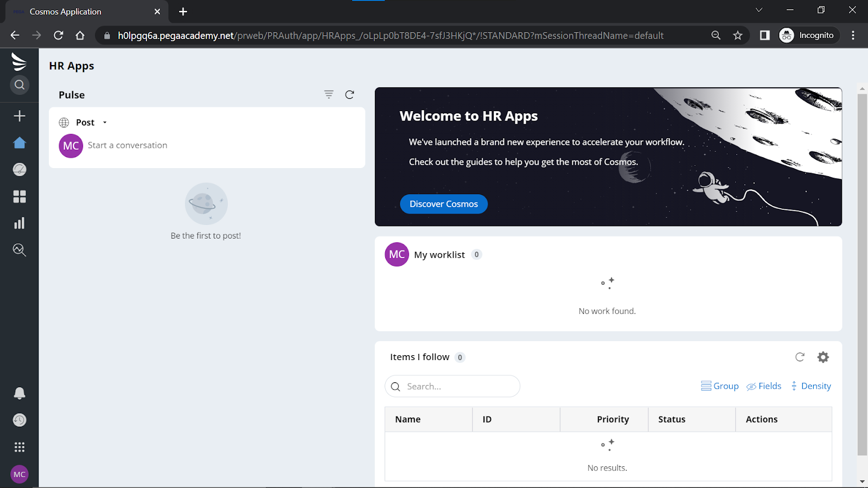Open the browser home page

80,35
